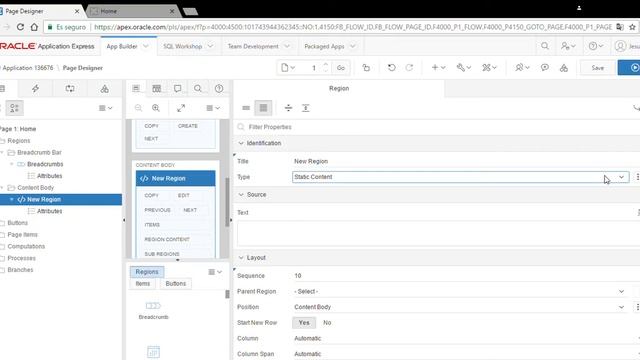Open Shared Components icon in toolbar
The height and width of the screenshot is (360, 640).
pyautogui.click(x=564, y=68)
